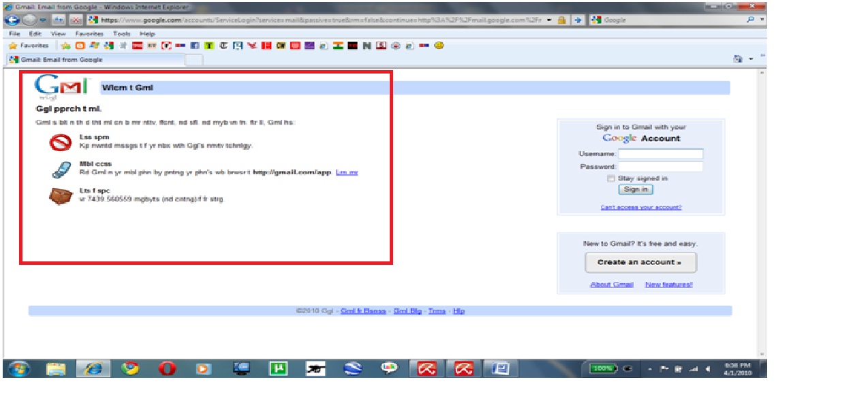Open the Tools menu
This screenshot has height=403, width=868.
[122, 33]
